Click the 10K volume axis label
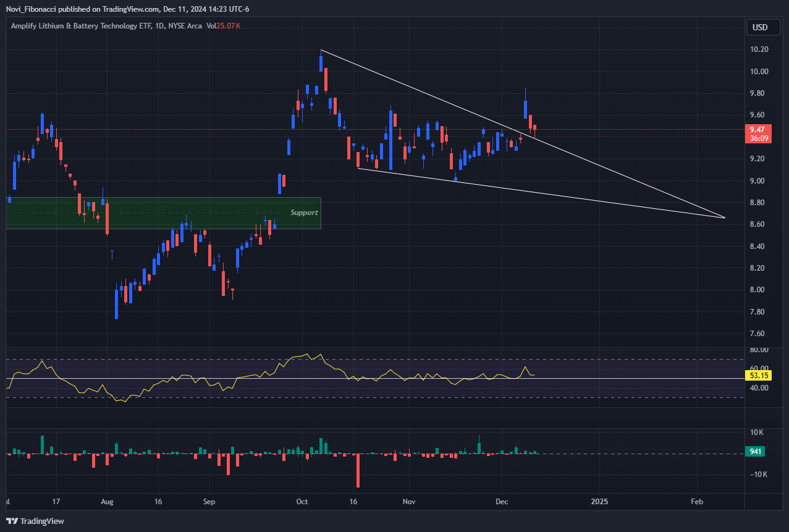The width and height of the screenshot is (789, 532). (x=758, y=432)
